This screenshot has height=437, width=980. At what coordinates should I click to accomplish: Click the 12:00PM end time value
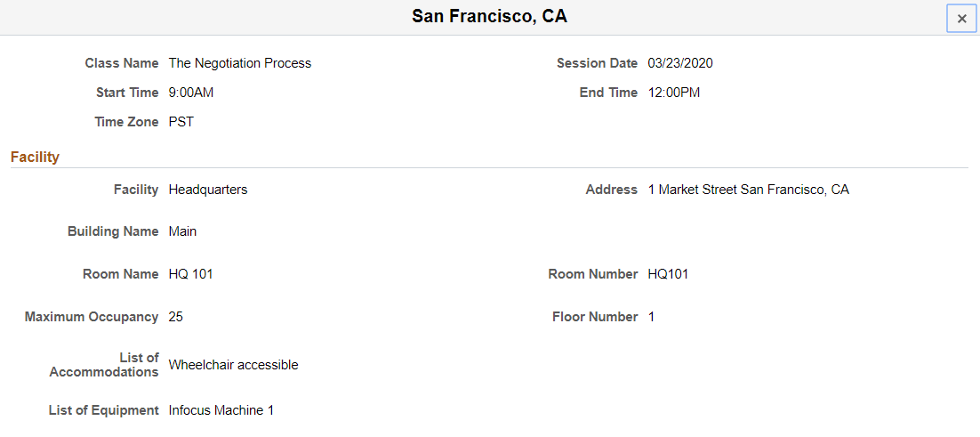[x=674, y=93]
